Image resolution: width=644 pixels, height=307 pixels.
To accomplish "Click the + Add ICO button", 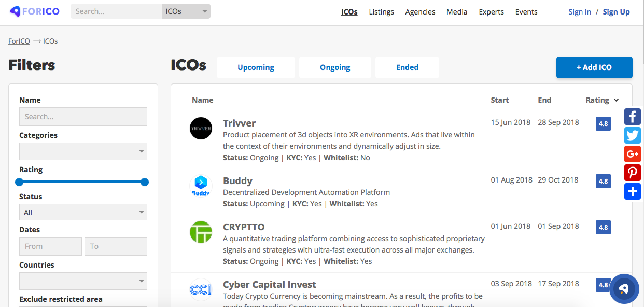I will tap(594, 67).
